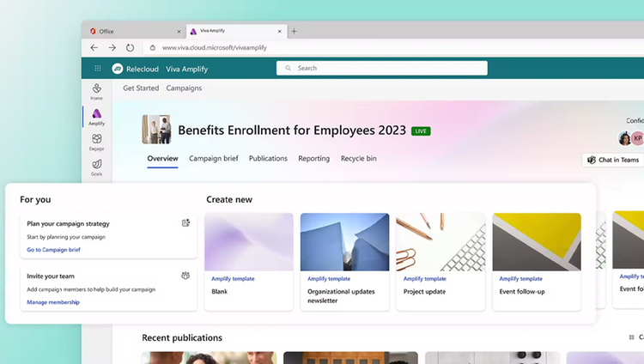Viewport: 644px width, 364px height.
Task: Click the Plan your campaign strategy icon
Action: (185, 222)
